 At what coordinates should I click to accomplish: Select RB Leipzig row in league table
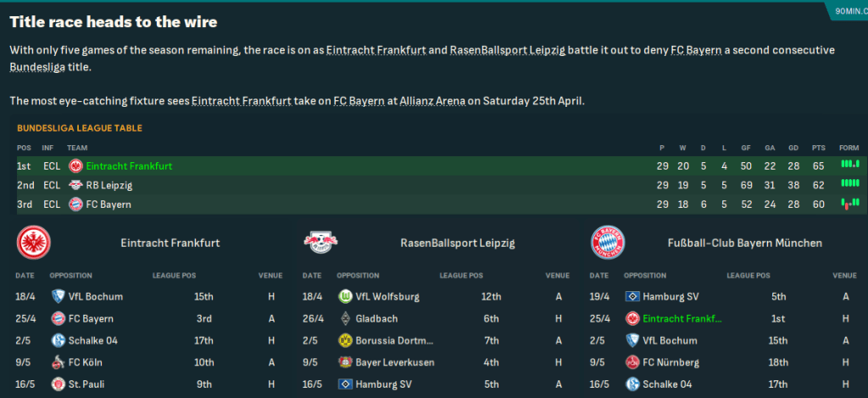click(109, 185)
